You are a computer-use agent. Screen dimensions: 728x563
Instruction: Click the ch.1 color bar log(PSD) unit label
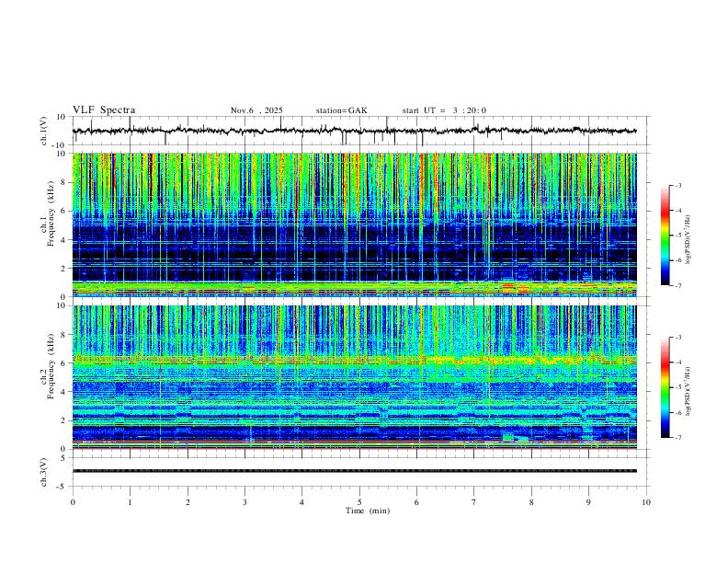pos(688,239)
